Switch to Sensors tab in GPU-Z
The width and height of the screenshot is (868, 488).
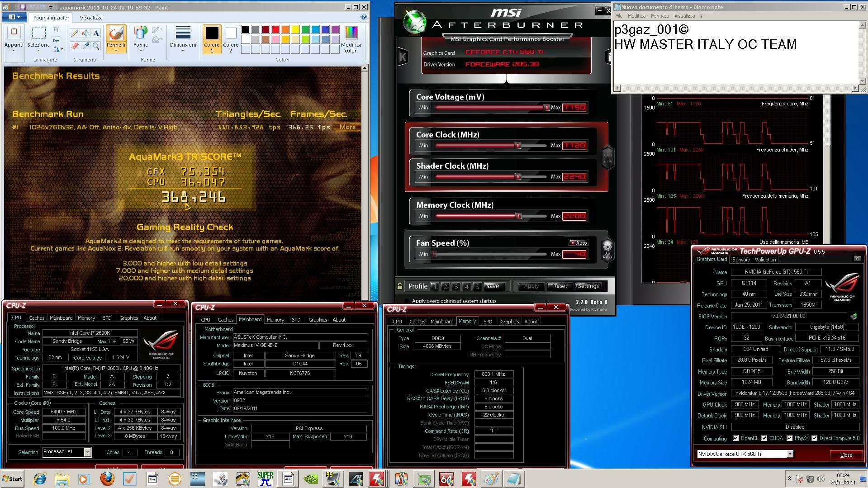pos(740,260)
